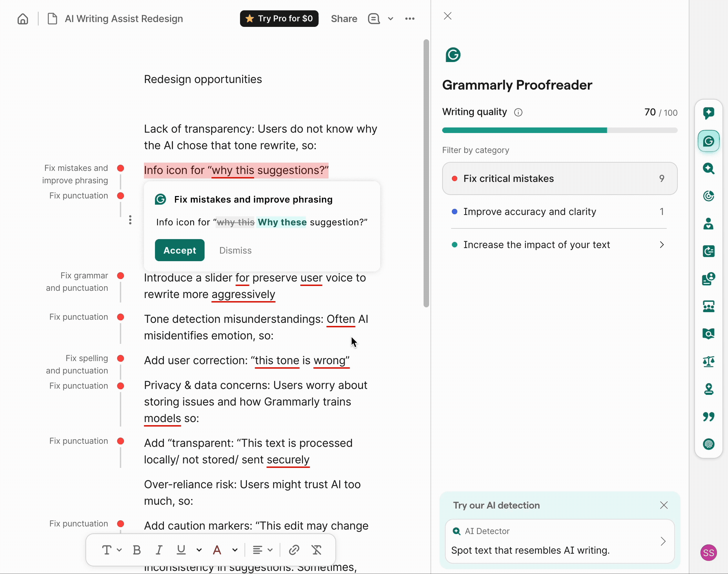Image resolution: width=728 pixels, height=574 pixels.
Task: Clear formatting with crossed T icon
Action: pos(316,550)
